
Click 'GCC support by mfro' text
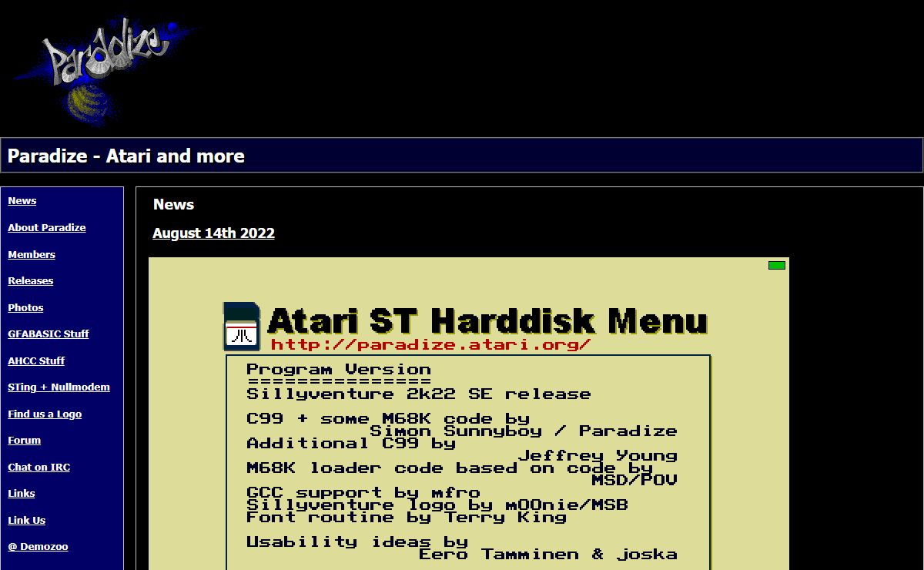pyautogui.click(x=363, y=493)
